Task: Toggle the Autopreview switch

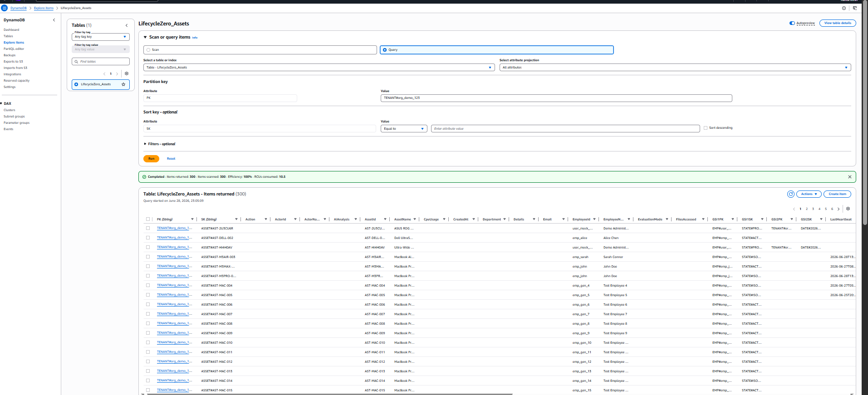Action: [792, 23]
